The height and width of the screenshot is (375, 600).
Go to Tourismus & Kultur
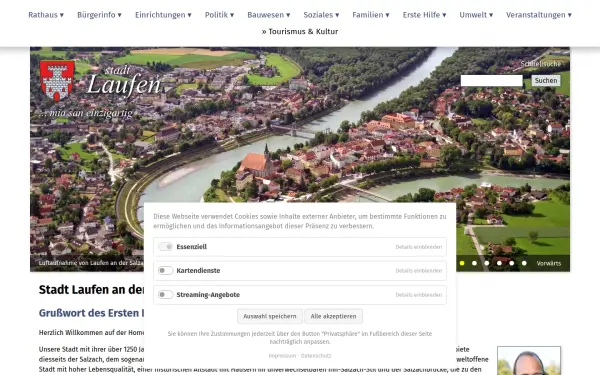coord(300,31)
